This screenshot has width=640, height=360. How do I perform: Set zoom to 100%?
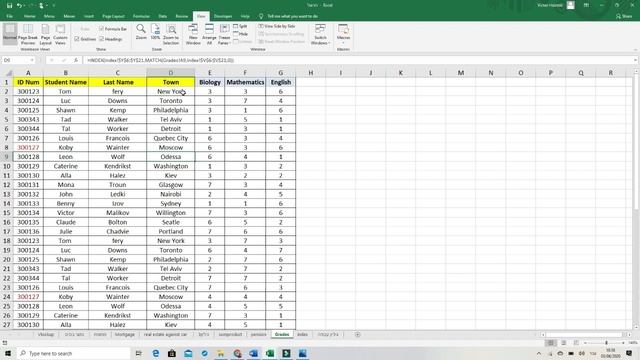pos(155,32)
